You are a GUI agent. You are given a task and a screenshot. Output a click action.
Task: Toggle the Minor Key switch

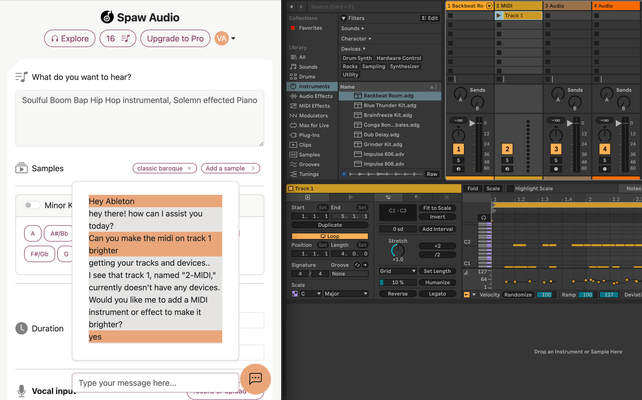32,205
